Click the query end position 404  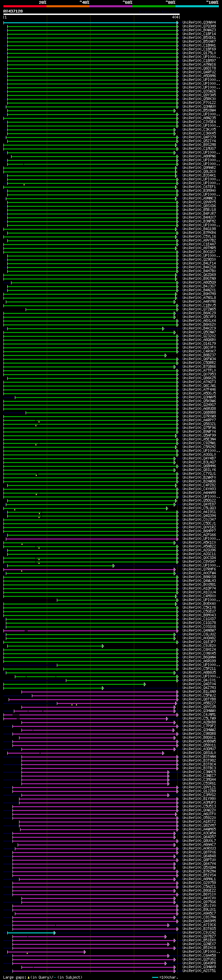click(x=175, y=17)
